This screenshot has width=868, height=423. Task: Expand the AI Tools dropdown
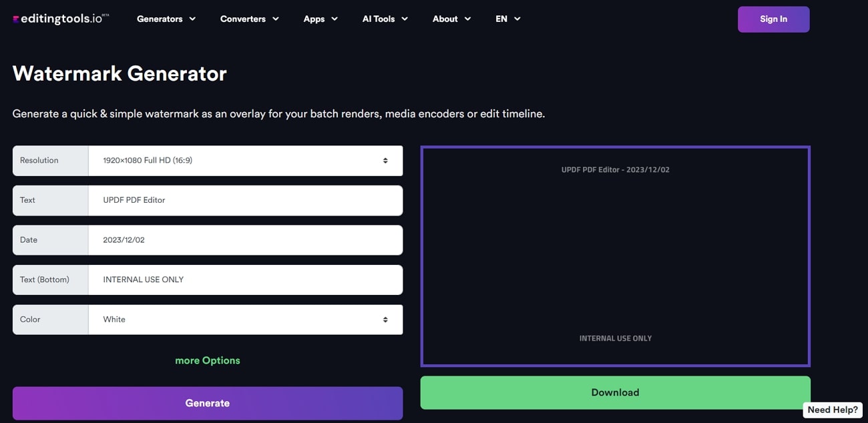point(385,19)
